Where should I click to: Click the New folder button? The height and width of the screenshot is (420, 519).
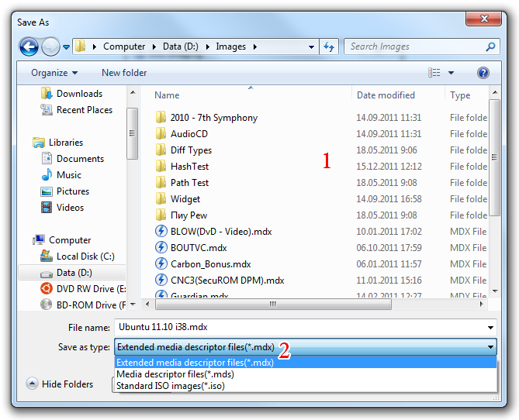(124, 73)
